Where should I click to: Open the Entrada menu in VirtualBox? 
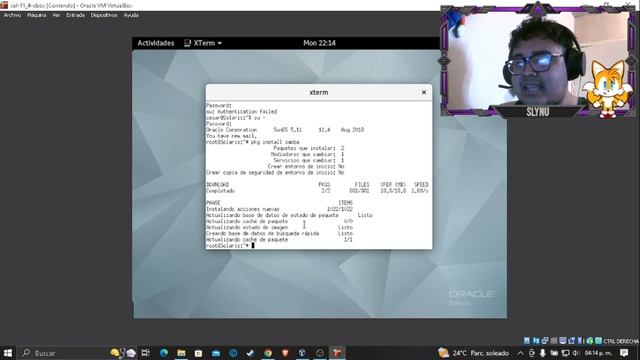click(x=76, y=15)
